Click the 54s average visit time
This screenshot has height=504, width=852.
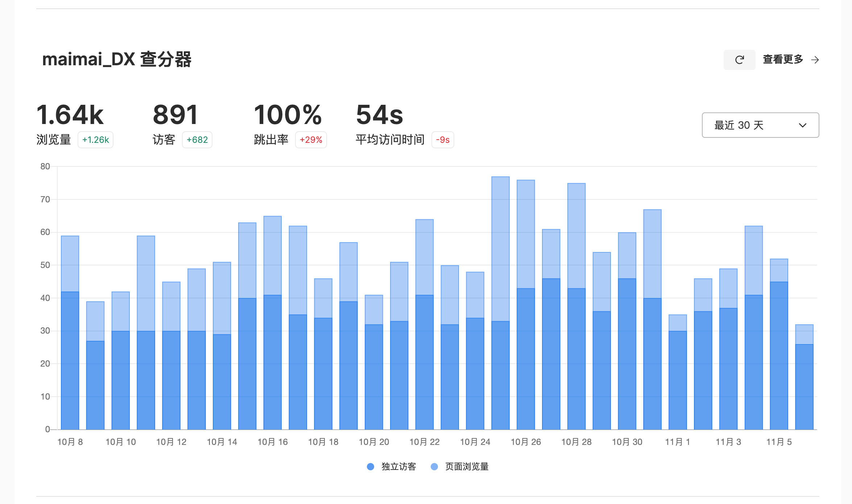tap(379, 115)
